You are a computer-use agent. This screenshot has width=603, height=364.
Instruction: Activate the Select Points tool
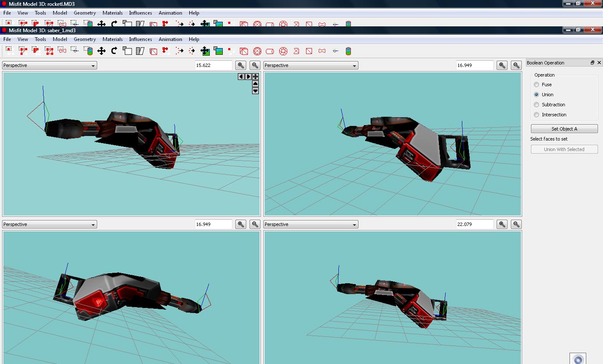(x=75, y=51)
